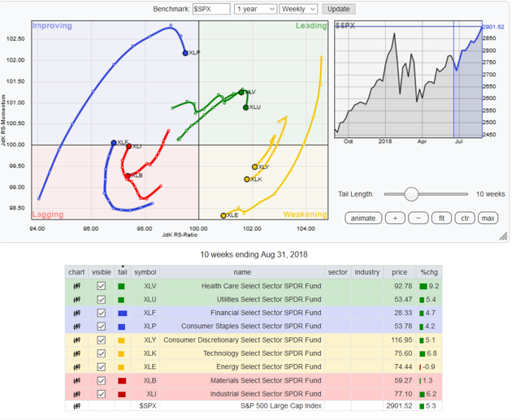Screen dimensions: 520x420
Task: Click Health Care Select Sector SPDR Fund
Action: 262,286
